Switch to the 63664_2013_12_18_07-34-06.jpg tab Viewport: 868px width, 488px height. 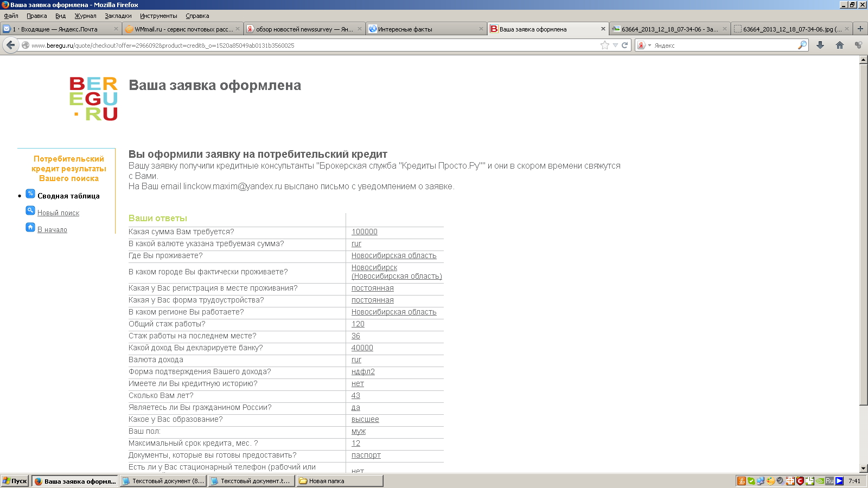(792, 29)
